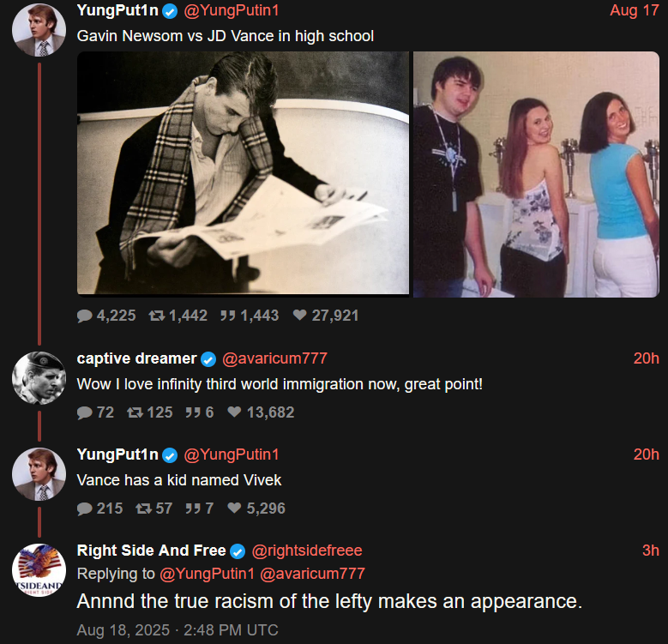Click Right Side And Free's avatar
This screenshot has height=644, width=668.
tap(39, 569)
